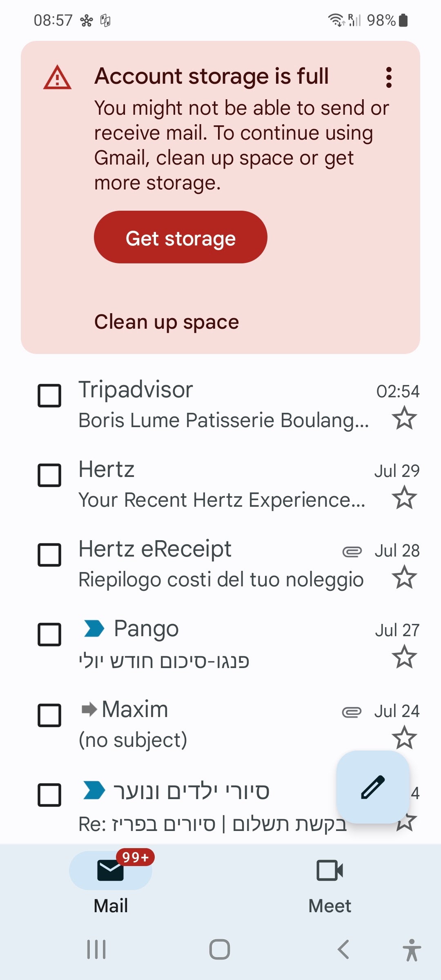
Task: Open the recent apps navigation button
Action: [x=96, y=949]
